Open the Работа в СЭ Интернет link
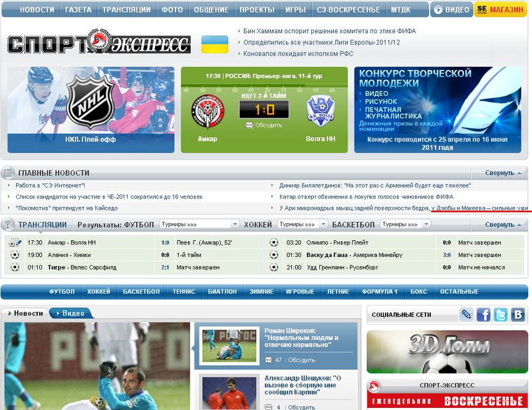 click(51, 186)
